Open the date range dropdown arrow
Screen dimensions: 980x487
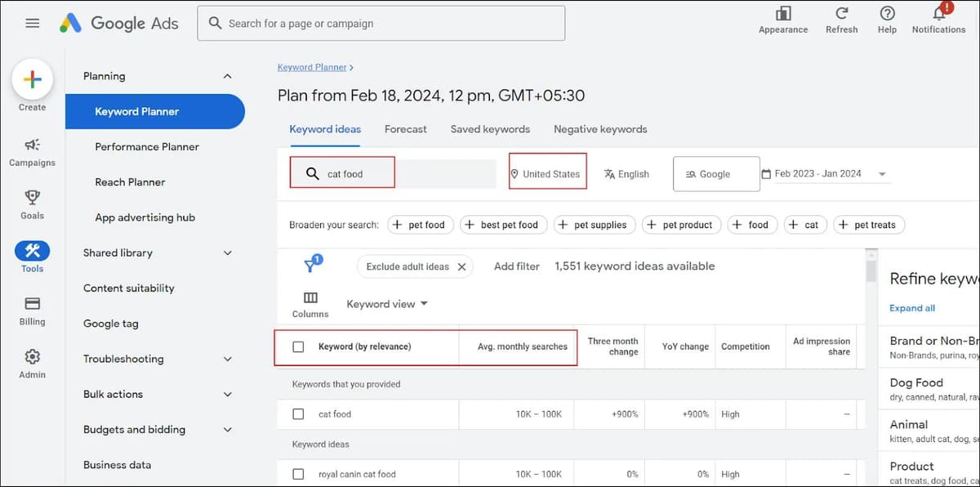pos(882,174)
